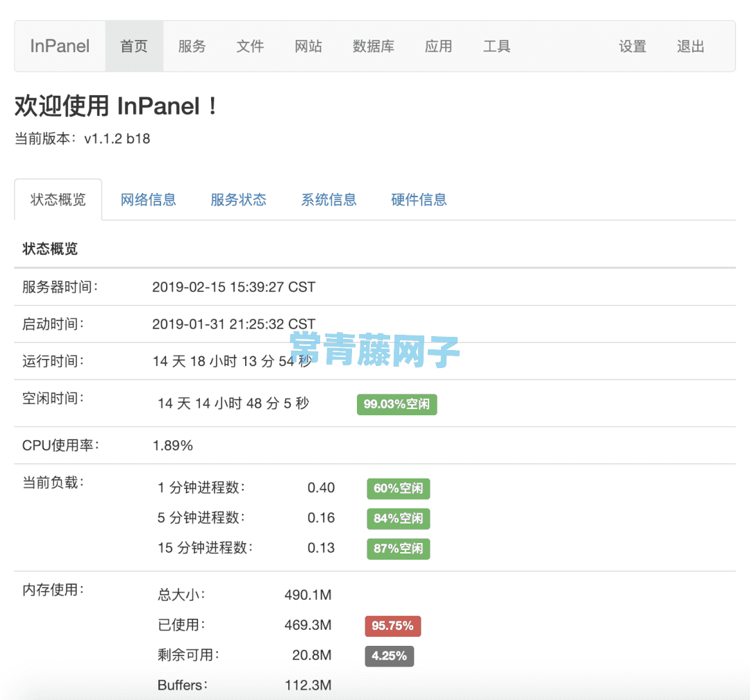750x700 pixels.
Task: Click the 60%空闲 load badge
Action: point(398,488)
